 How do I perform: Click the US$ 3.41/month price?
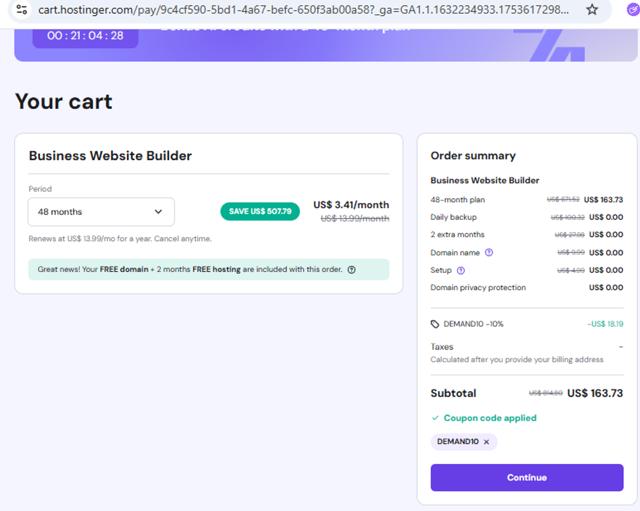coord(351,205)
